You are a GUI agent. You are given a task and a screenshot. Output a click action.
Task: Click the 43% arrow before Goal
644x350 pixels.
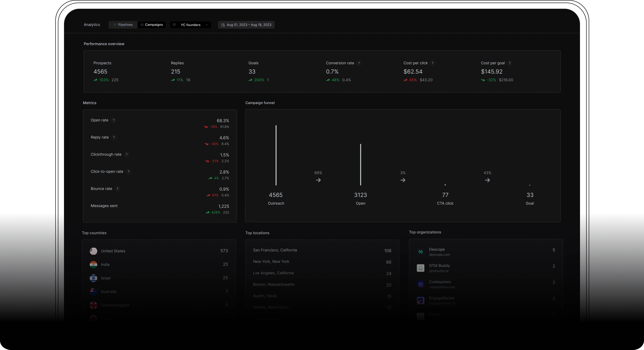click(x=487, y=180)
